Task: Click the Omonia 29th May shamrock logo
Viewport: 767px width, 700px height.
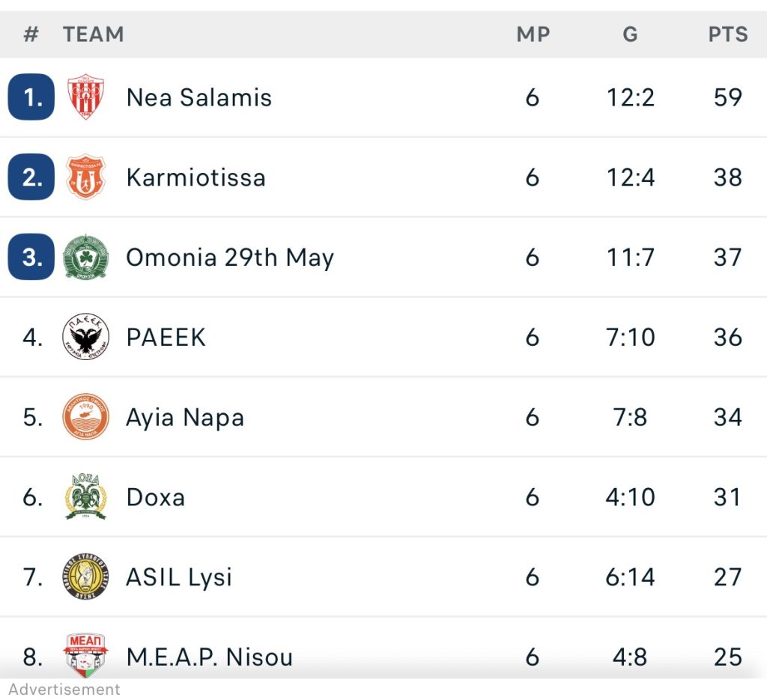Action: [85, 258]
